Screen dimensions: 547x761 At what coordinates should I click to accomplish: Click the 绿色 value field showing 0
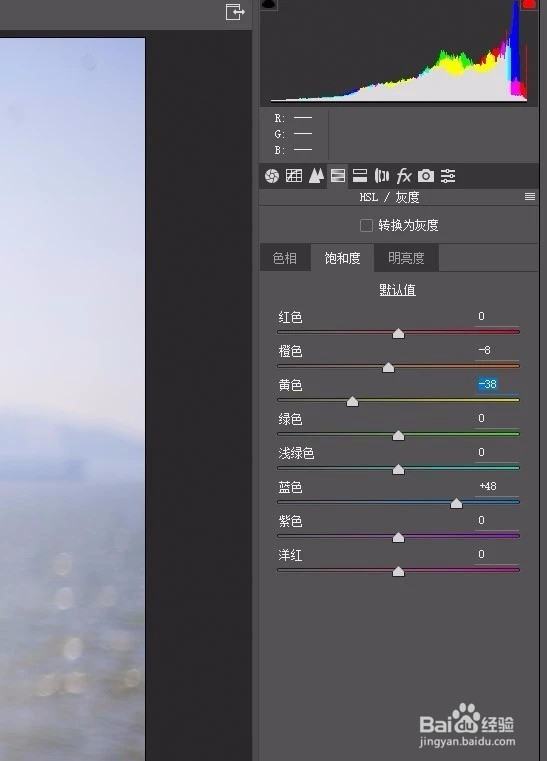[x=497, y=418]
